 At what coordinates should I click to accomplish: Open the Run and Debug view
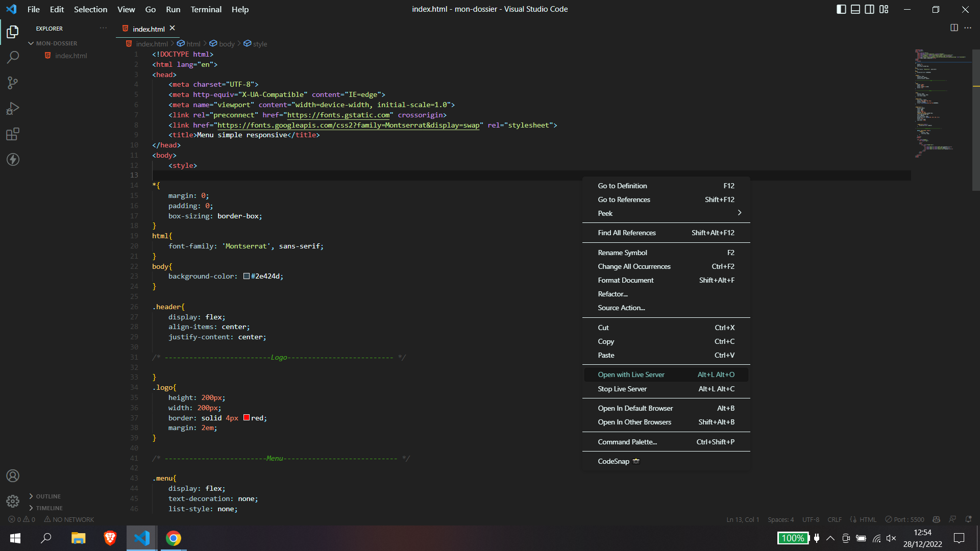[13, 108]
